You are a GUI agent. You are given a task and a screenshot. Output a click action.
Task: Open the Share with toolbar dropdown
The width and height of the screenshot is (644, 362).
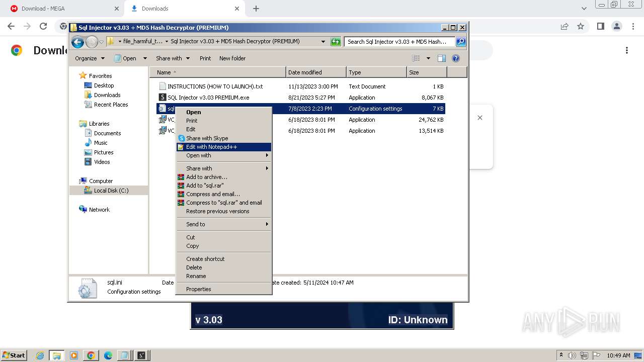click(x=173, y=58)
